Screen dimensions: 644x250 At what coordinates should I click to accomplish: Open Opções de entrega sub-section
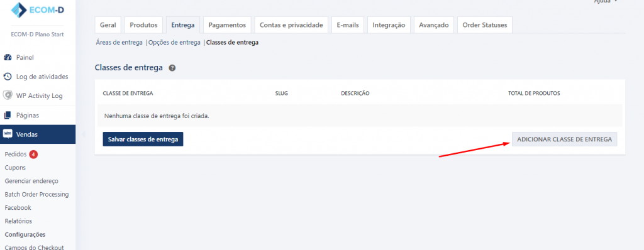174,42
